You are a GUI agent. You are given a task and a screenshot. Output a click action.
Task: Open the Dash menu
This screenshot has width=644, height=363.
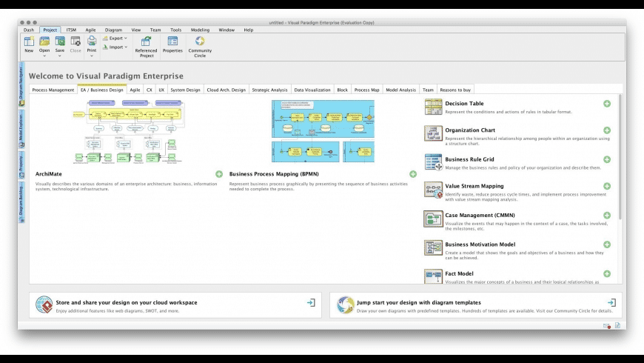[29, 30]
